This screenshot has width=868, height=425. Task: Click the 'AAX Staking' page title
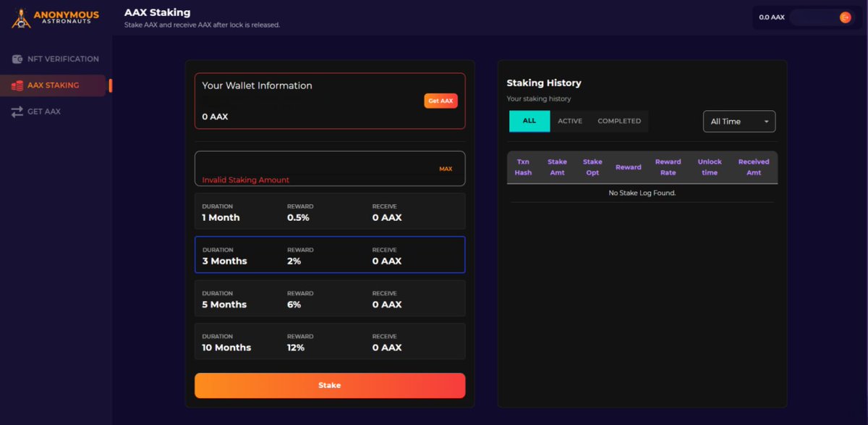pyautogui.click(x=158, y=12)
